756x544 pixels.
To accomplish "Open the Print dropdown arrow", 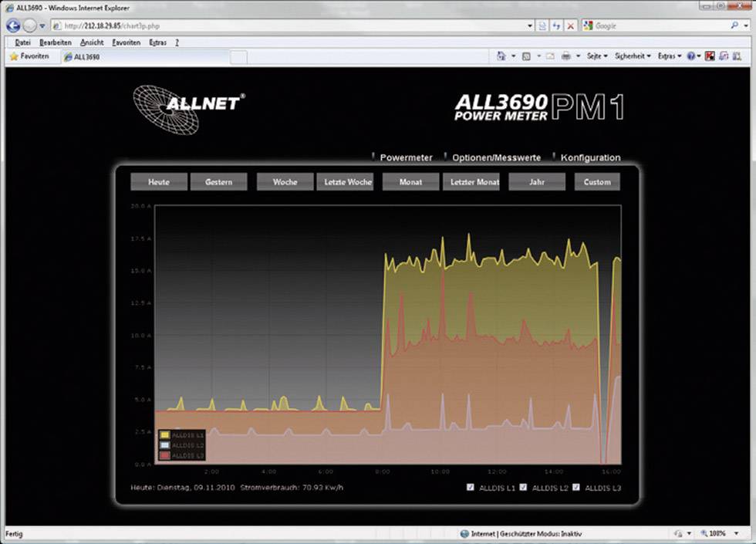I will tap(578, 56).
